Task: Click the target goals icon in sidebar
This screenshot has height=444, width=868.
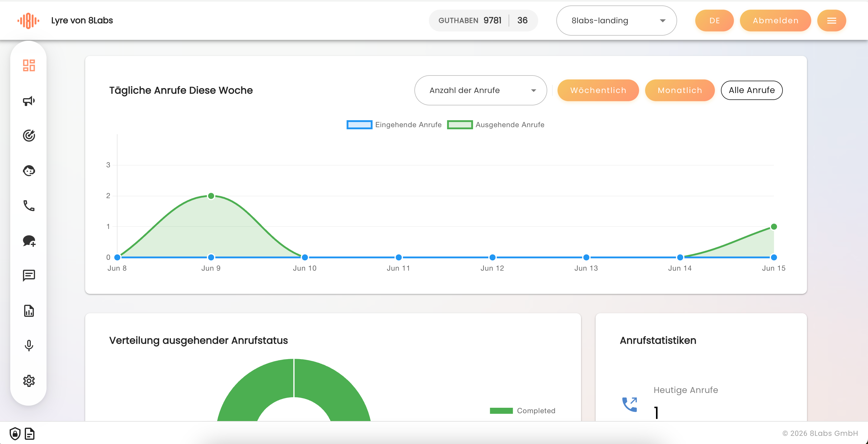Action: (x=29, y=135)
